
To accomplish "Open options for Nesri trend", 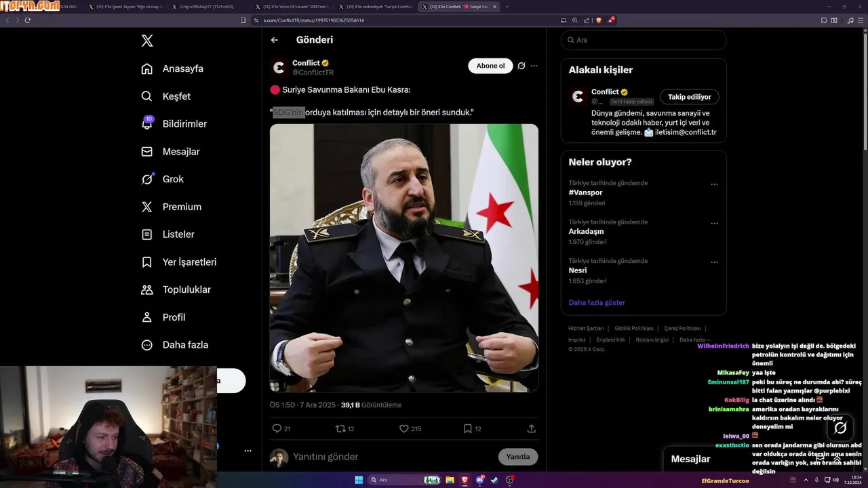I will pyautogui.click(x=714, y=262).
